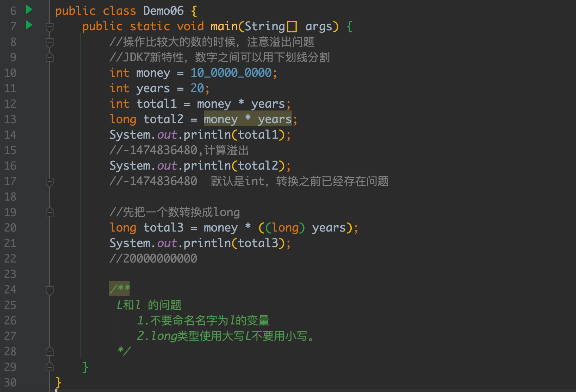Click variable money in its declaration on line 10
Image resolution: width=576 pixels, height=392 pixels.
[153, 74]
